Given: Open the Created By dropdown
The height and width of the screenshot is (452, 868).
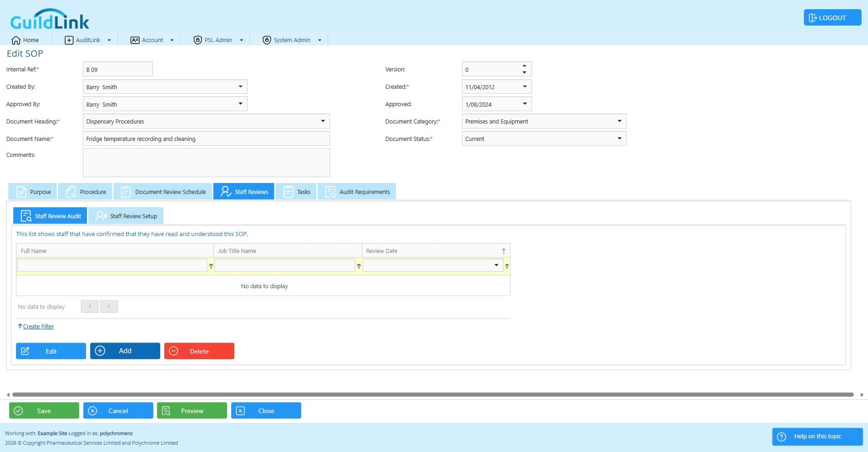Looking at the screenshot, I should pyautogui.click(x=240, y=86).
